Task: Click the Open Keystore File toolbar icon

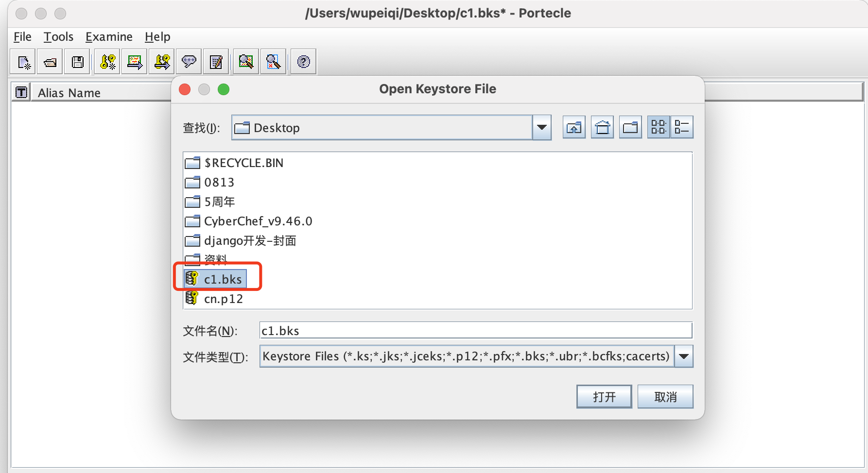Action: click(51, 62)
